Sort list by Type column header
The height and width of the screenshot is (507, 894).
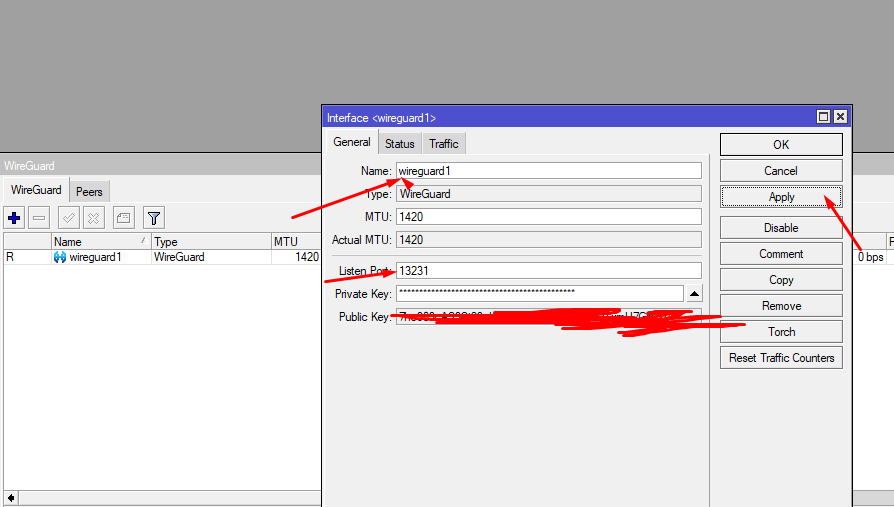click(x=211, y=241)
